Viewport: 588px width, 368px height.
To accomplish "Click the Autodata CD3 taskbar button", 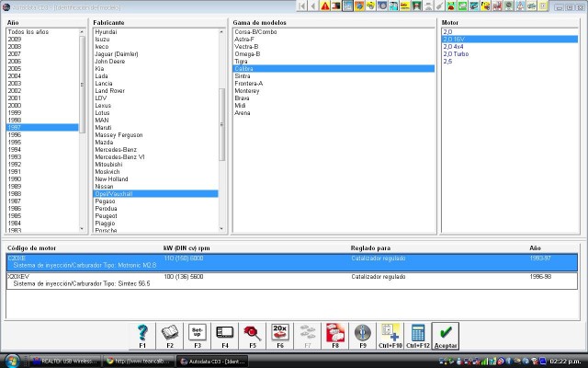I will tap(212, 362).
